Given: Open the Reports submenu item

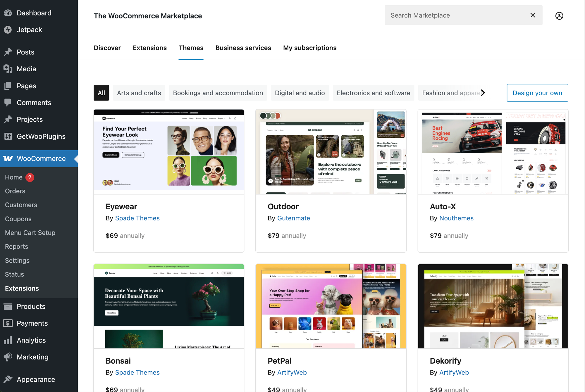Looking at the screenshot, I should [x=17, y=247].
